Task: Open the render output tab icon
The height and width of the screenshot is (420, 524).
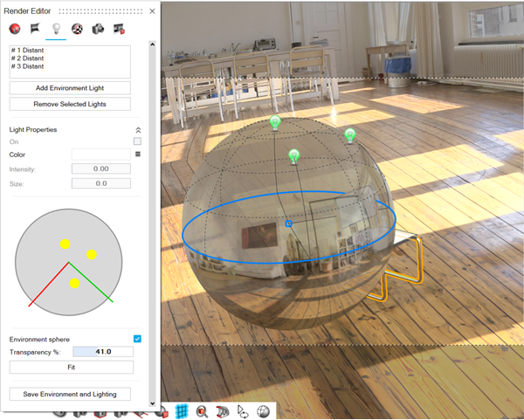Action: pos(119,29)
